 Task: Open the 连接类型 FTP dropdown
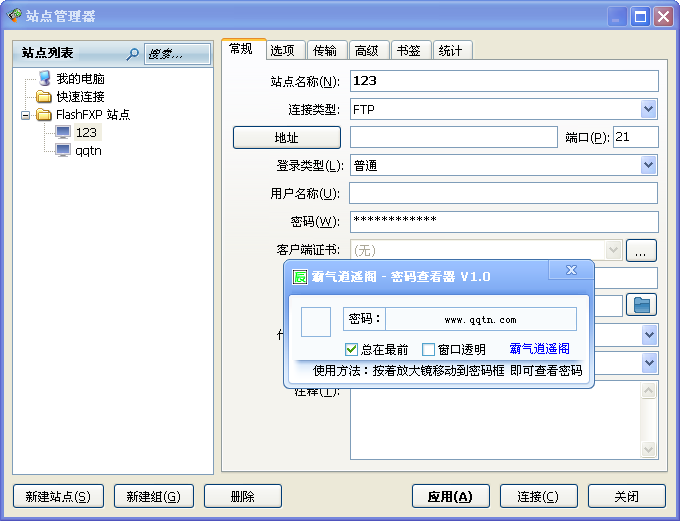pyautogui.click(x=648, y=109)
